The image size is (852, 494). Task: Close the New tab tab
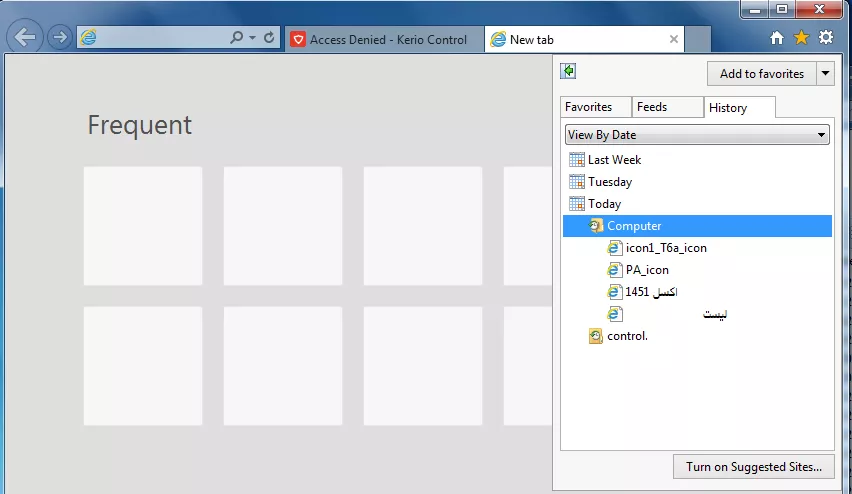click(x=674, y=39)
